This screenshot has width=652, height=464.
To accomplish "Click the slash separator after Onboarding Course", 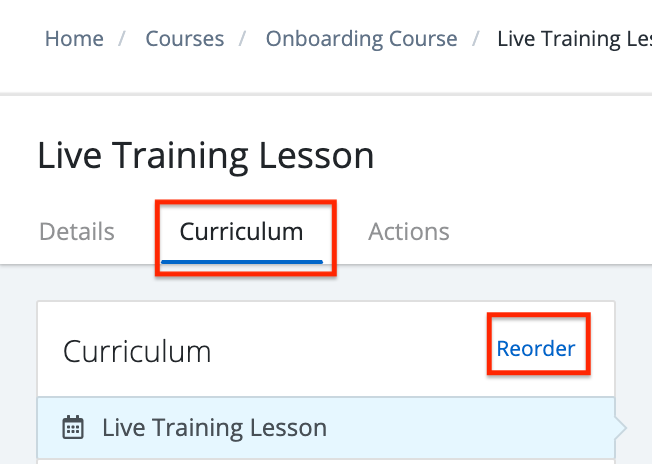I will point(476,39).
